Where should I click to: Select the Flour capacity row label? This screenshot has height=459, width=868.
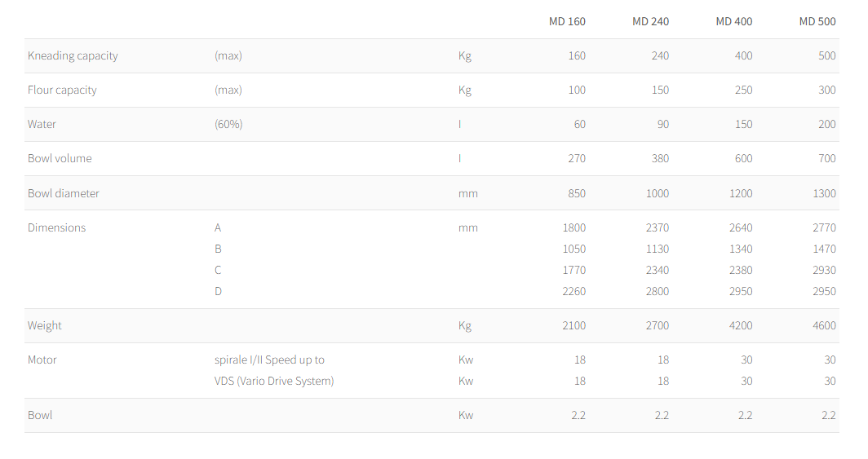pos(62,90)
